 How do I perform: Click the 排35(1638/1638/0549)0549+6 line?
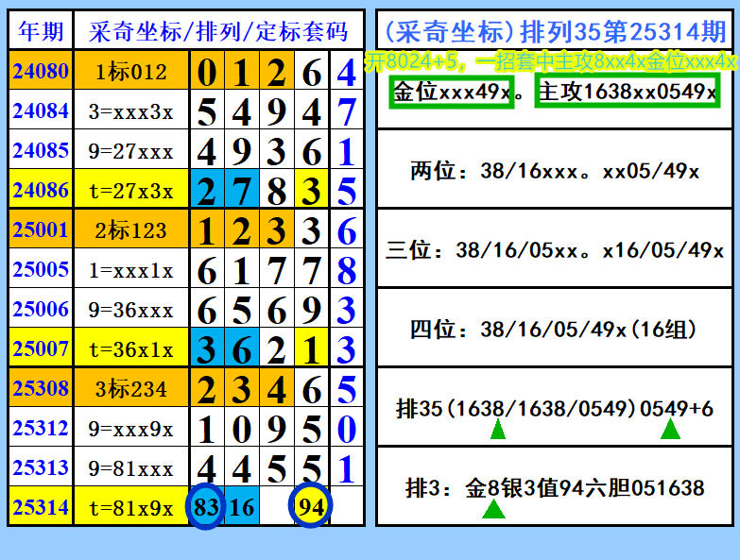[x=555, y=408]
